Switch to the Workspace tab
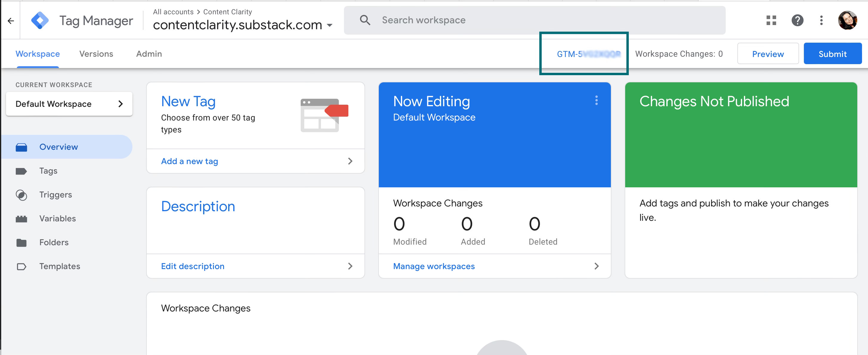Screen dimensions: 868x355 click(x=37, y=54)
